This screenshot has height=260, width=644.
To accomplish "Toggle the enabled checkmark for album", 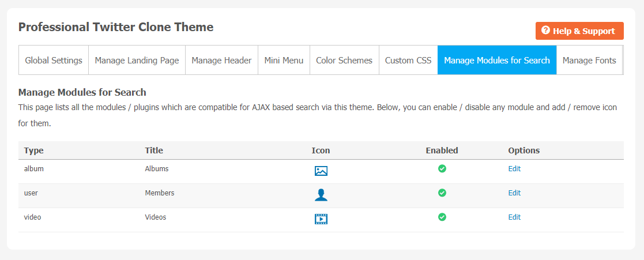I will (442, 168).
